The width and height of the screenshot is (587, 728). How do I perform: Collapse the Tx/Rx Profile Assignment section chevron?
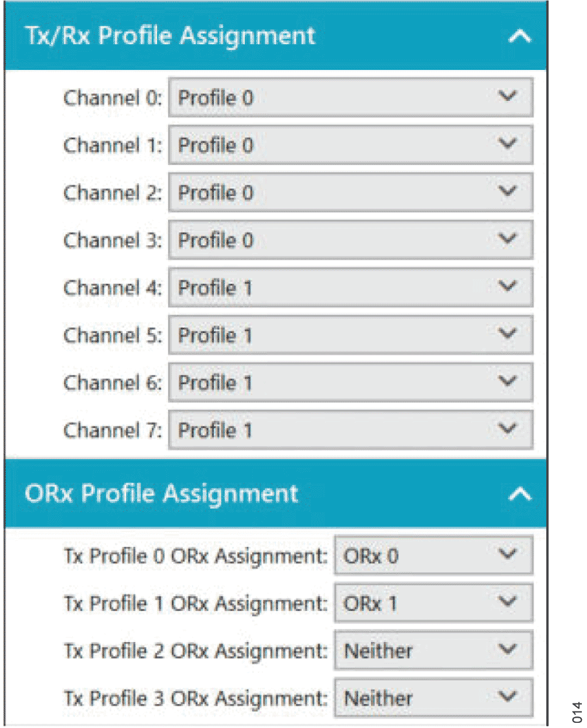(519, 37)
